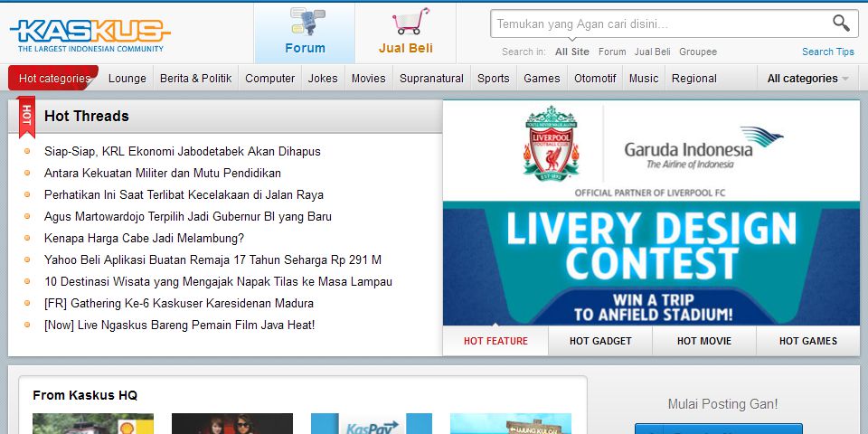Open the Sports category
868x434 pixels.
point(494,78)
